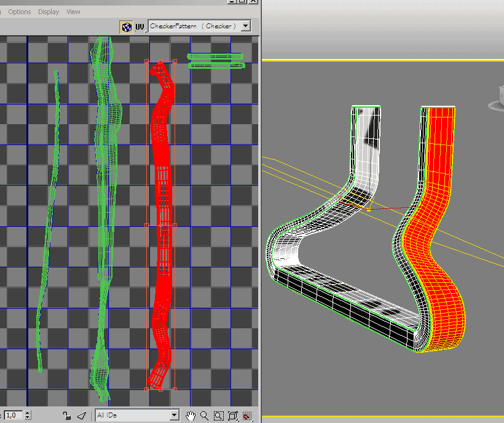Viewport: 504px width, 423px height.
Task: Click the 1,0 numeric input field
Action: click(x=12, y=416)
